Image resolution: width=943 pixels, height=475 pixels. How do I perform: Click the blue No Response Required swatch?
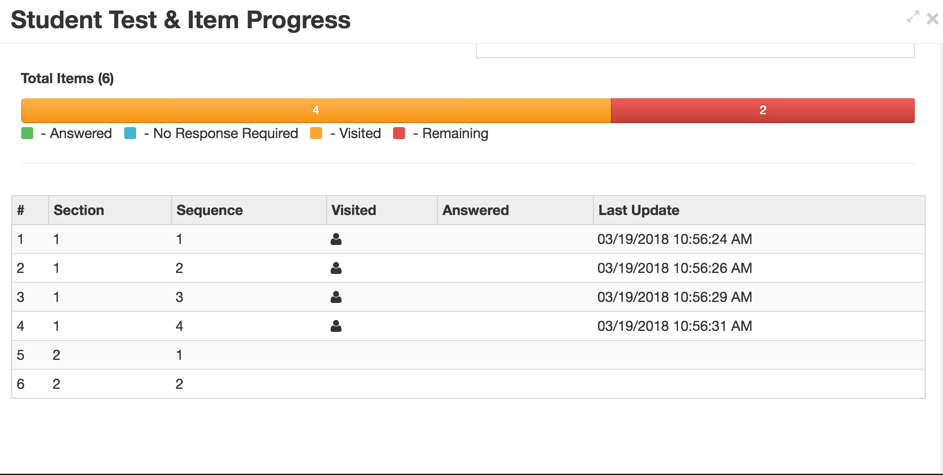[130, 134]
